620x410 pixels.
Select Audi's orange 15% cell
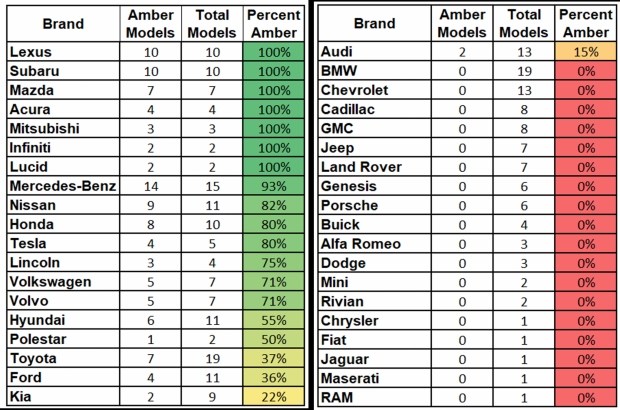point(585,52)
